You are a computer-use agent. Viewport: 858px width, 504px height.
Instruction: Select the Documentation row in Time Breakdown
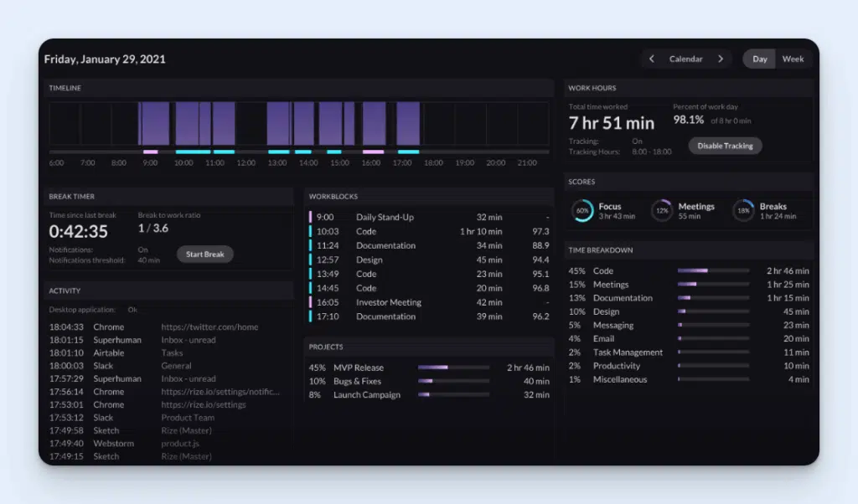[623, 298]
